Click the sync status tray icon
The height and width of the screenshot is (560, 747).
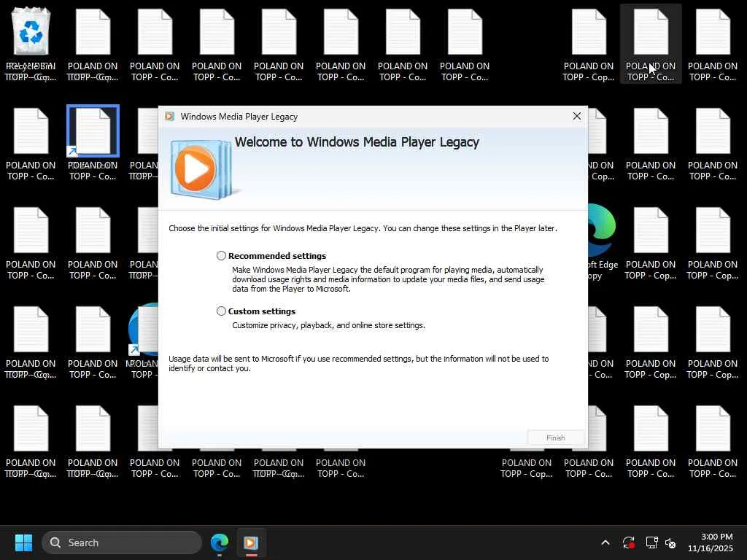point(628,542)
